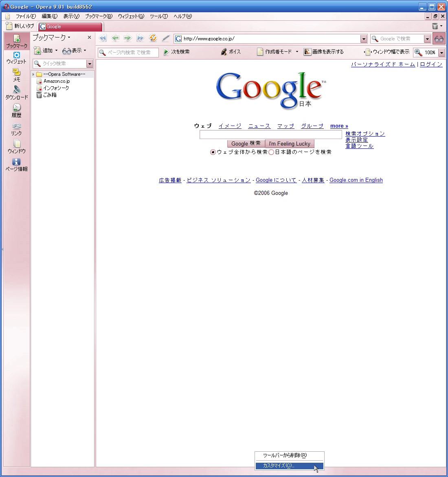Click the glasses icon beside search field
Viewport: 448px width, 477px height.
tap(439, 39)
